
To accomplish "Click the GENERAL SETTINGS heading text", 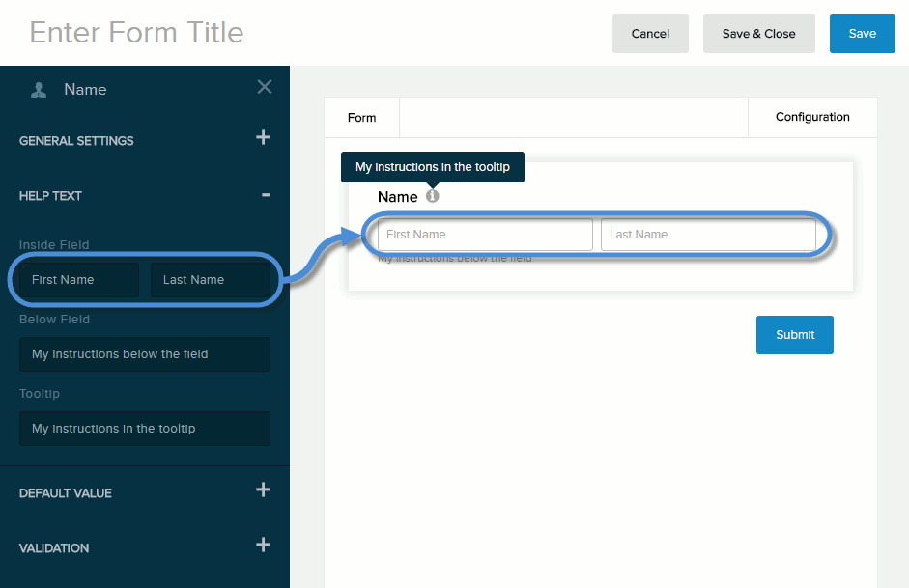I will tap(76, 141).
